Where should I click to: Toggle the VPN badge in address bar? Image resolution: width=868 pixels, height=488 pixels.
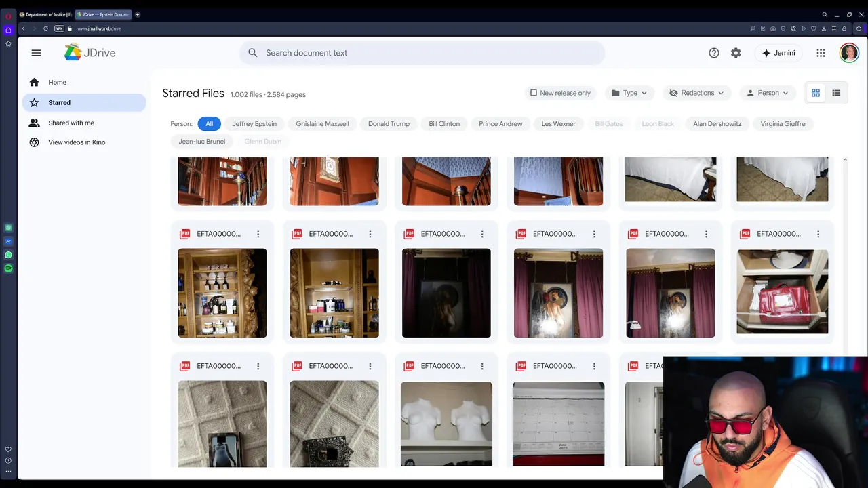point(59,28)
